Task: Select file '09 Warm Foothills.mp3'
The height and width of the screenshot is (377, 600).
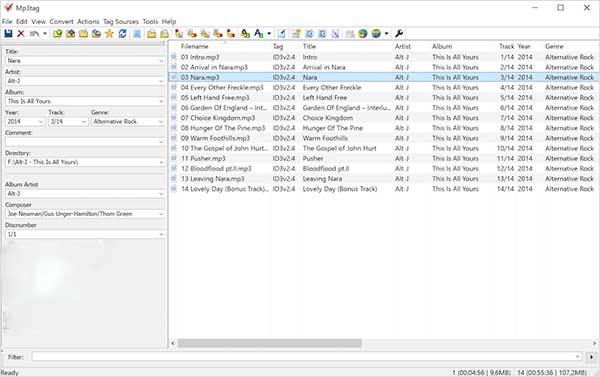Action: click(x=215, y=138)
